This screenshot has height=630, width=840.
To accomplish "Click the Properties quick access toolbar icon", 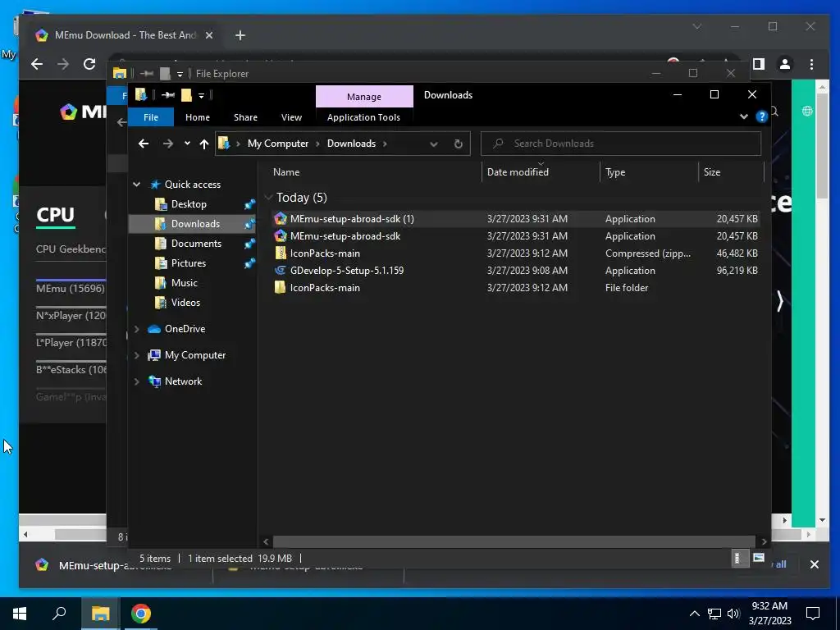I will [168, 95].
